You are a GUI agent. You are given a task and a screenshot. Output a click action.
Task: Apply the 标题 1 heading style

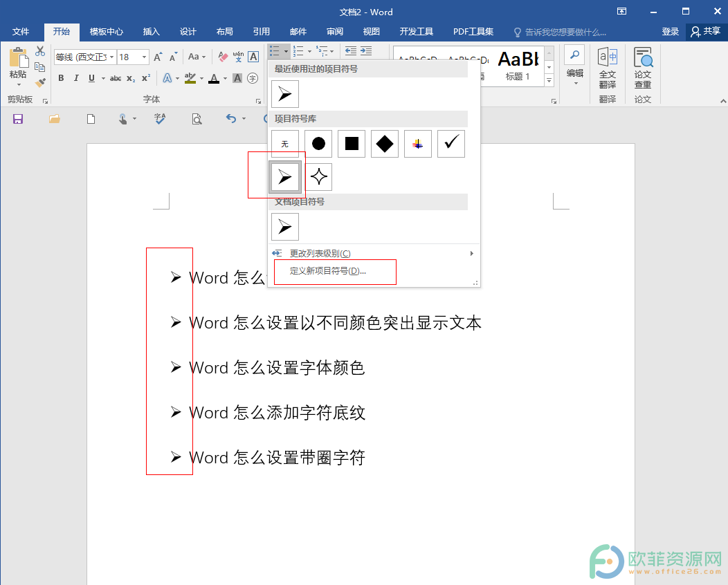(518, 66)
